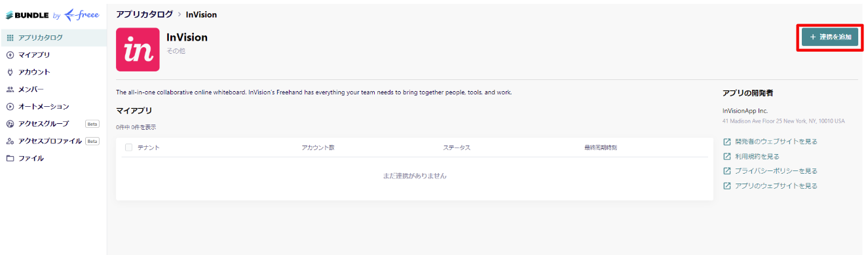868x255 pixels.
Task: Click the マイアプリ plus-circle icon
Action: [x=10, y=55]
